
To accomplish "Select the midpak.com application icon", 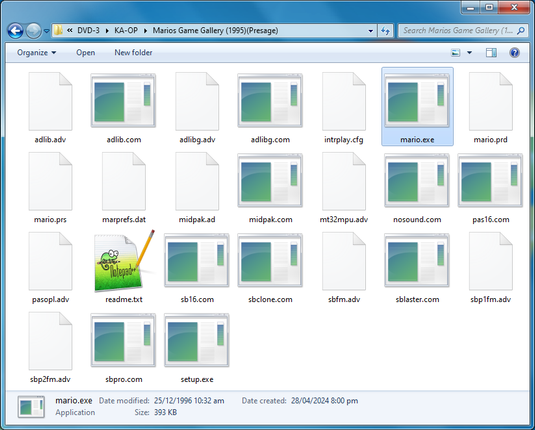I will click(270, 181).
